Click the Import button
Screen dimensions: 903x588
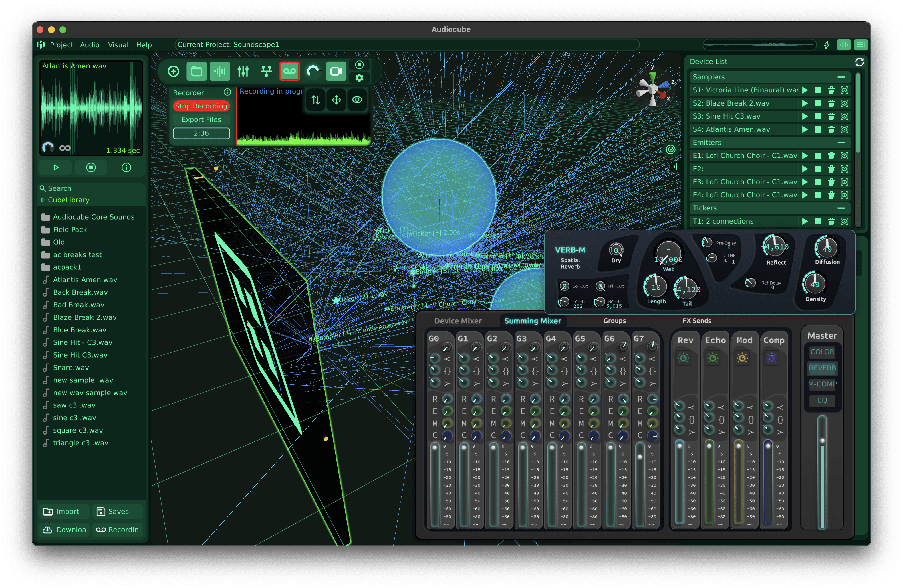pos(64,511)
